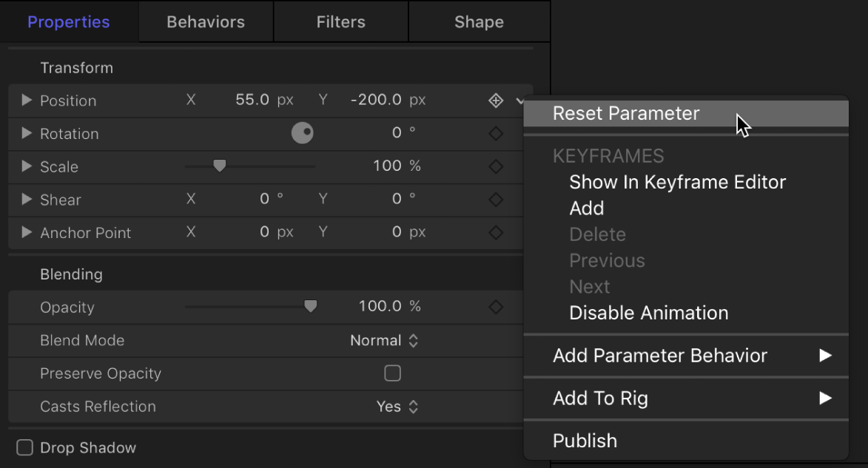Click the Position keyframe record icon

coord(496,101)
